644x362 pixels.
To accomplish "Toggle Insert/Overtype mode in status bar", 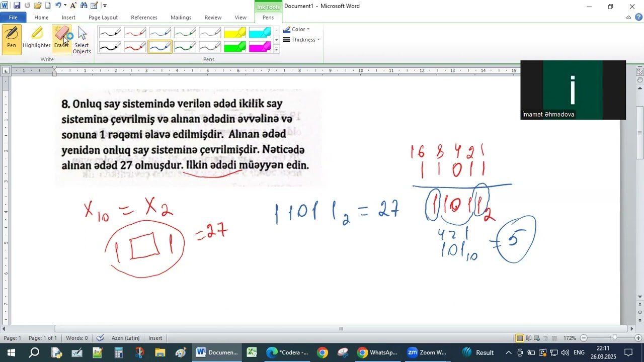I will tap(155, 338).
